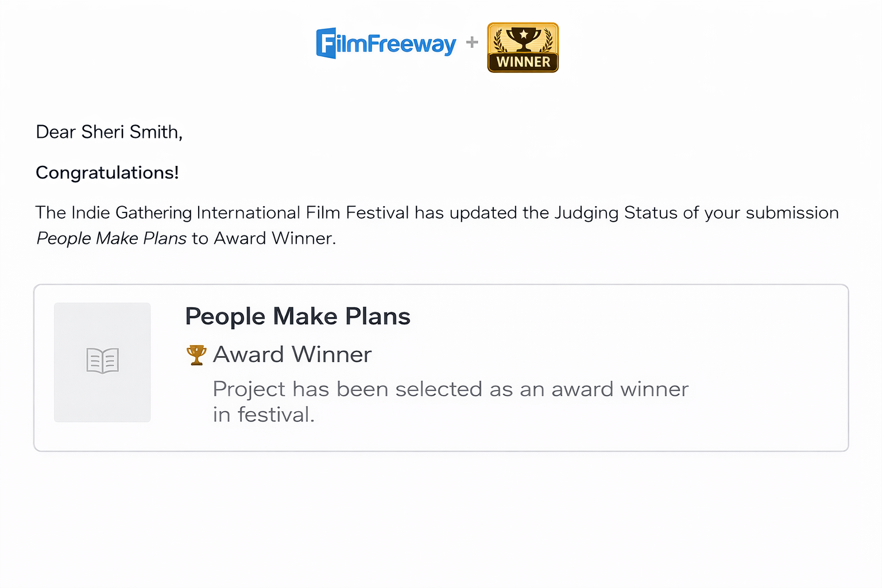Click the award winner description text
Image resolution: width=882 pixels, height=588 pixels.
(451, 401)
